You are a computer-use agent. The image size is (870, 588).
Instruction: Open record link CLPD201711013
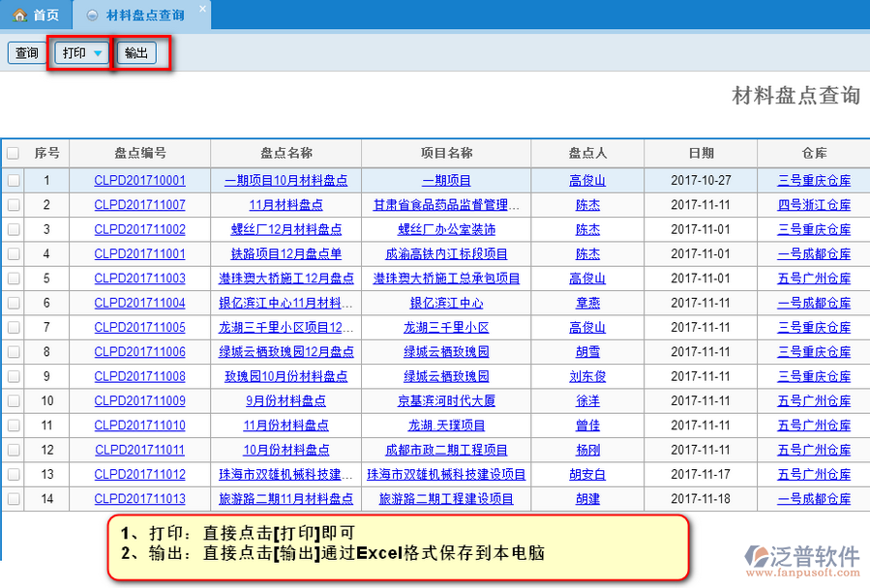tap(139, 499)
